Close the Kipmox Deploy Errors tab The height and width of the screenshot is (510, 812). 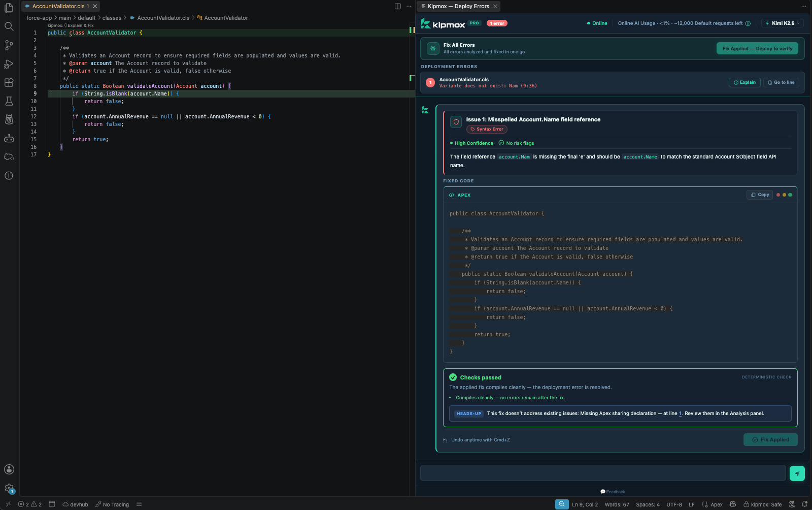[x=495, y=6]
